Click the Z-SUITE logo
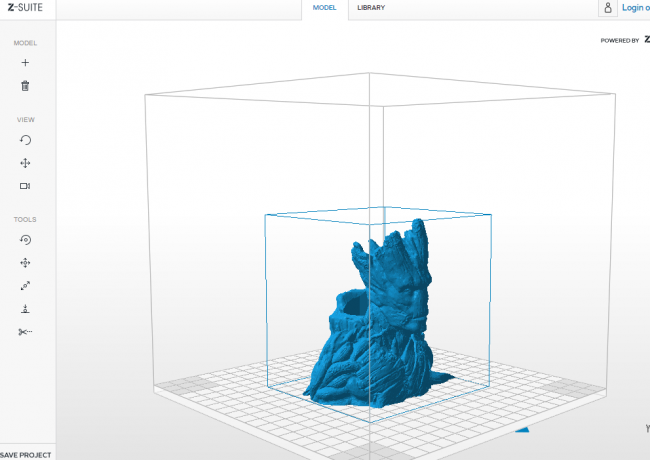The image size is (650, 460). (x=26, y=8)
